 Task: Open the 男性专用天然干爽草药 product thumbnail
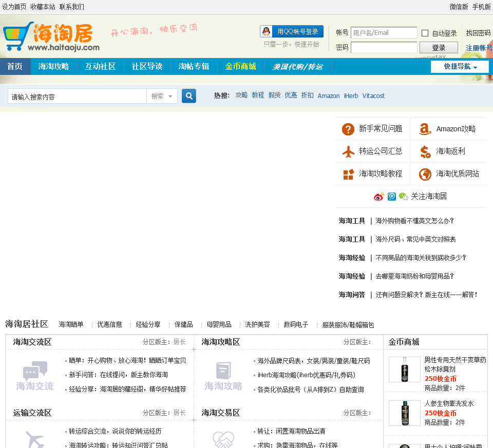point(405,369)
